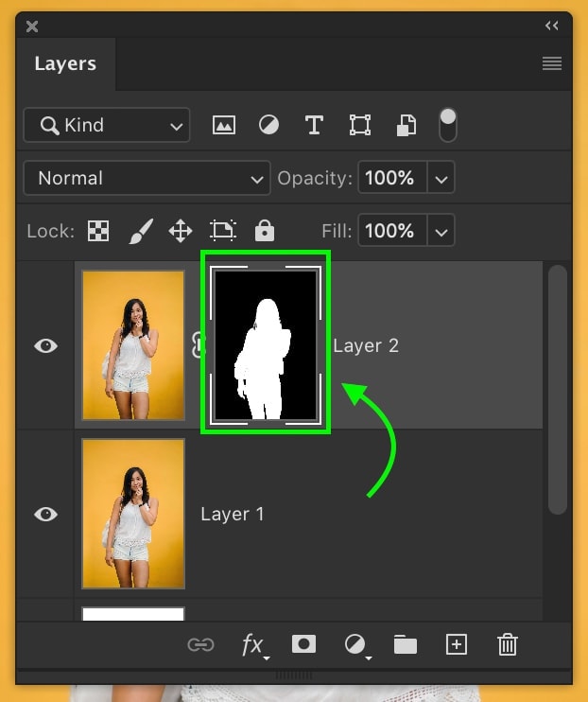Screen dimensions: 588x702
Task: Lock all padlock icon
Action: pos(265,231)
